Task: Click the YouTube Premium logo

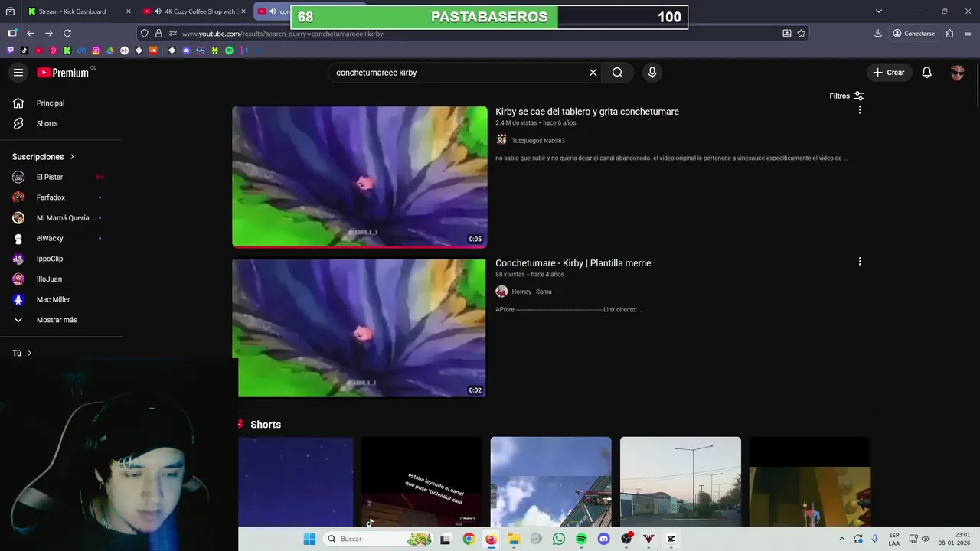Action: point(64,73)
